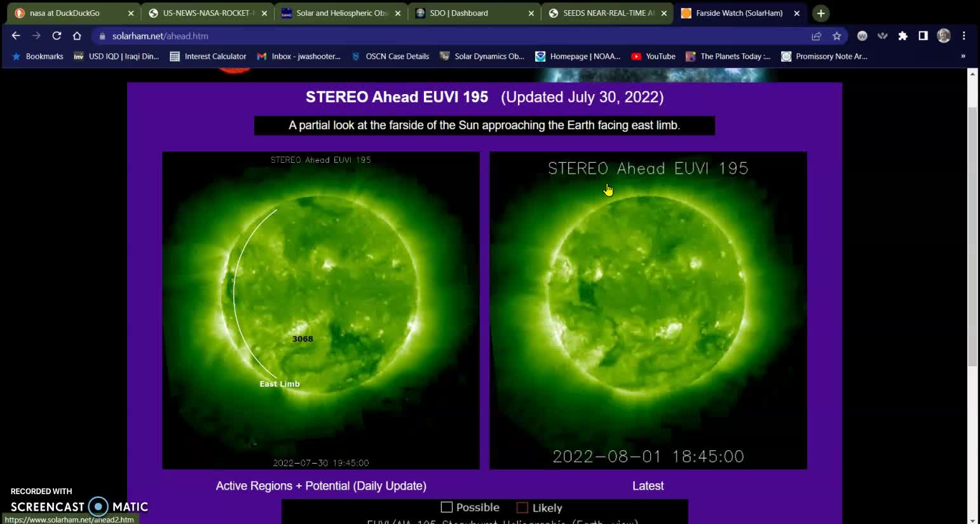Close the SEEDS NEAR-REAL-TIME tab
Image resolution: width=980 pixels, height=524 pixels.
[664, 13]
